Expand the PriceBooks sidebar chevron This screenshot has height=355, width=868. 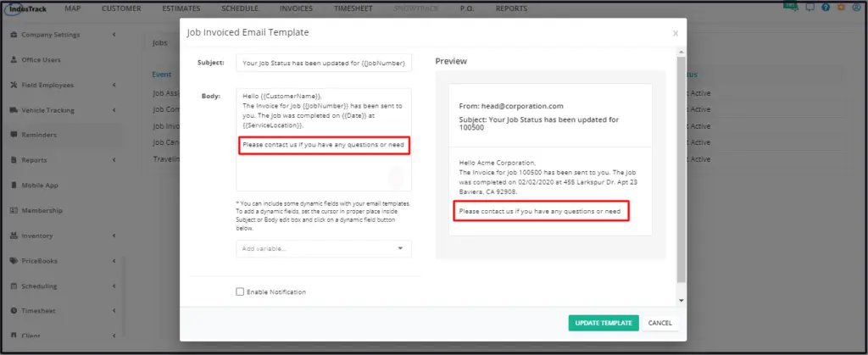(114, 261)
